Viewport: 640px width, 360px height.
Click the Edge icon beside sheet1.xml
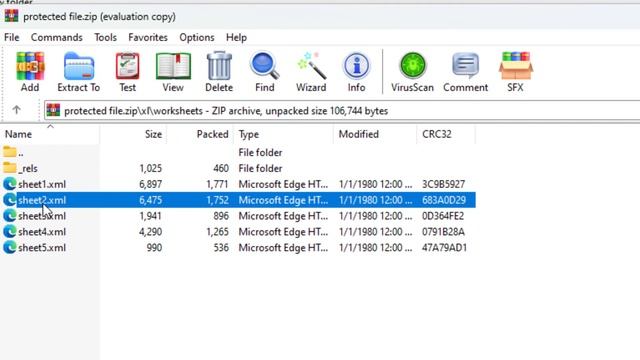[10, 184]
